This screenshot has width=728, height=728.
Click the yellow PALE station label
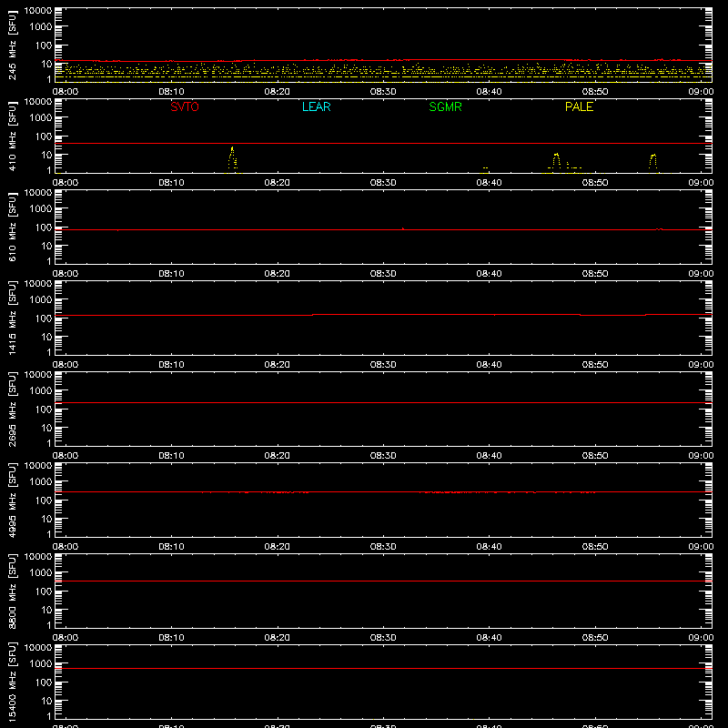579,106
